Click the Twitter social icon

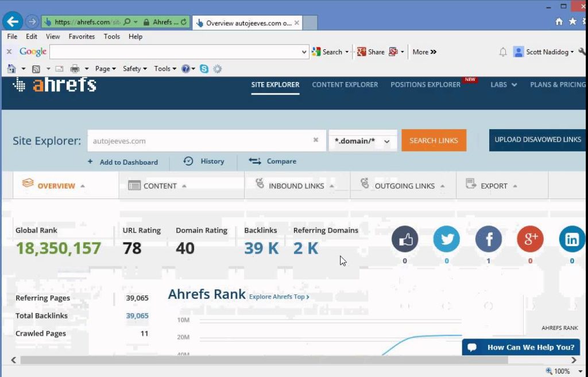pyautogui.click(x=446, y=239)
